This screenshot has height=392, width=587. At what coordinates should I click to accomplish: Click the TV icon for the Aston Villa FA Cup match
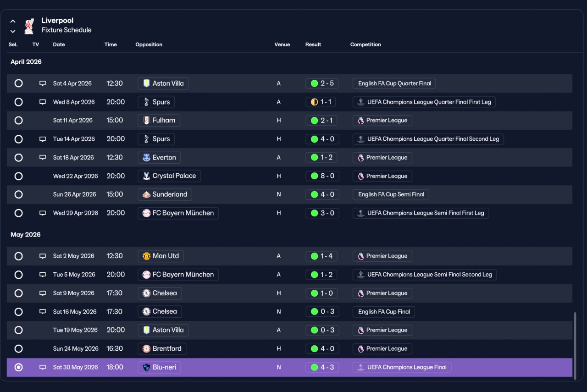coord(43,83)
